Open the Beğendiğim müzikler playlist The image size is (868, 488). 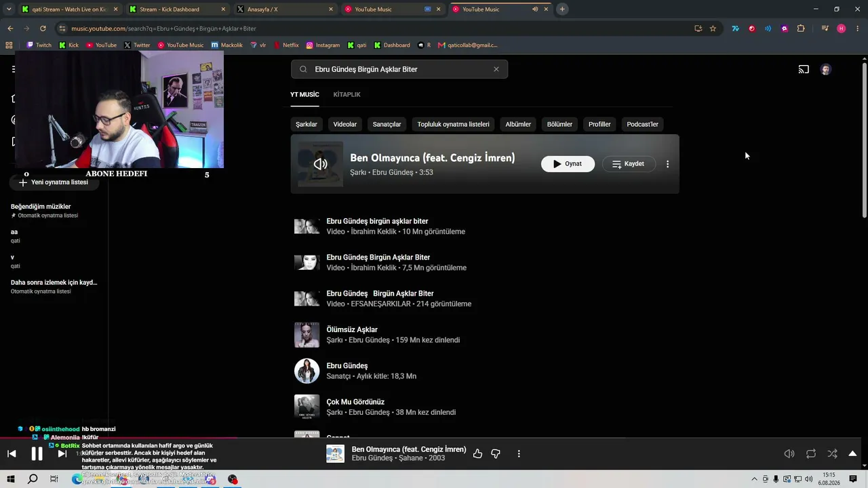41,207
